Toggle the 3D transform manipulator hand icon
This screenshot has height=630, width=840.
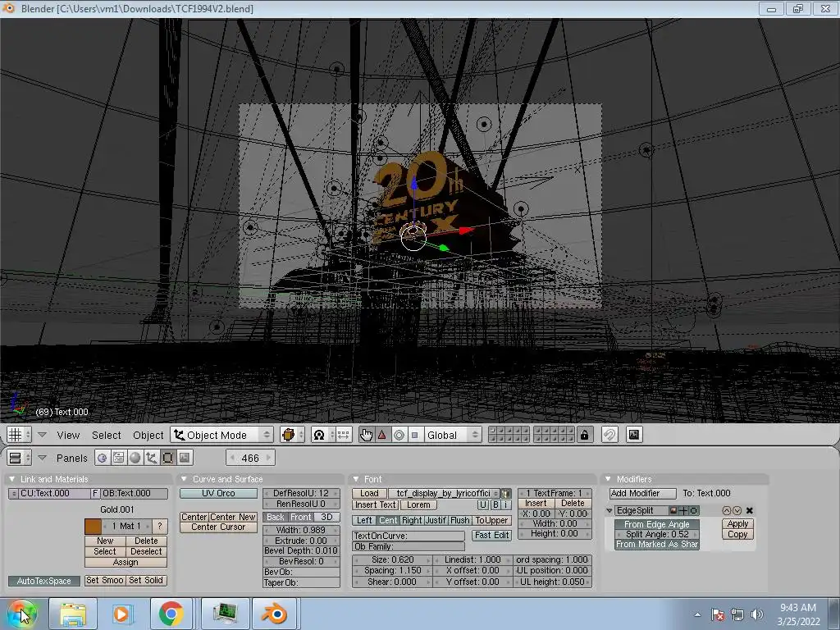tap(366, 435)
